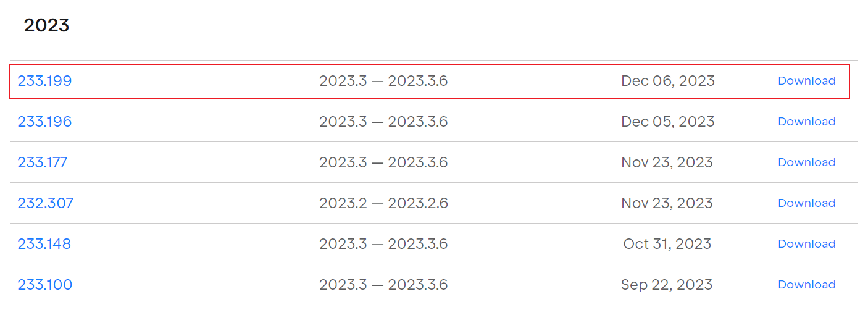Open version 233.177 link

[x=42, y=162]
